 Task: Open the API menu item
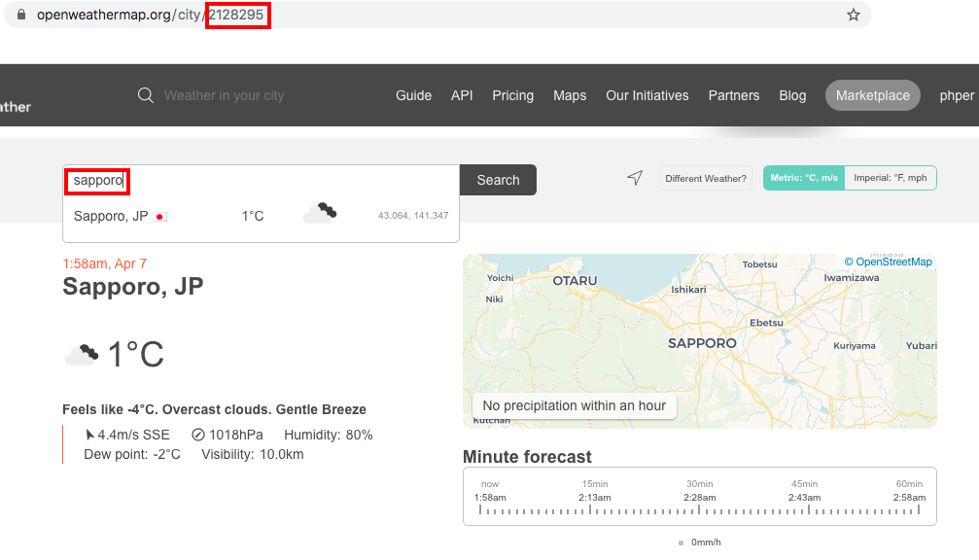[x=462, y=95]
